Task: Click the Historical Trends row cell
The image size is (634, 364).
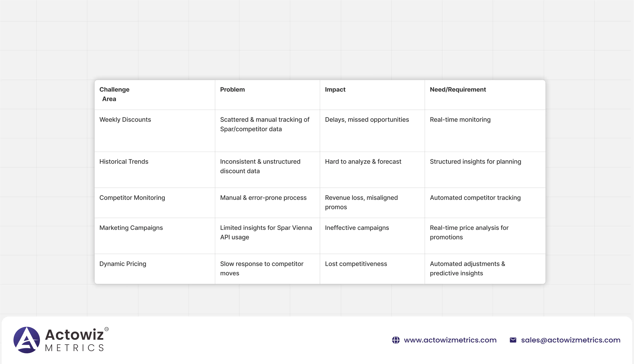Action: (x=124, y=161)
